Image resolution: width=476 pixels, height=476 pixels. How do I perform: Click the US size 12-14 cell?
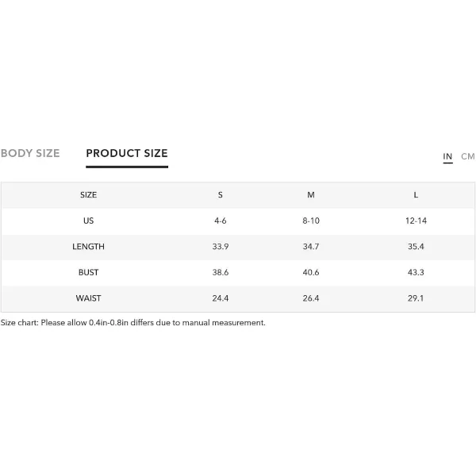[416, 221]
